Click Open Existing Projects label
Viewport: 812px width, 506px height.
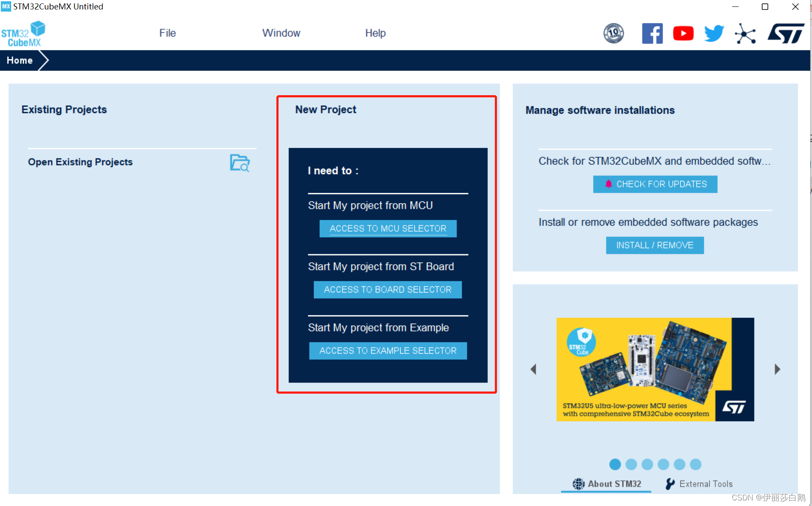point(80,162)
